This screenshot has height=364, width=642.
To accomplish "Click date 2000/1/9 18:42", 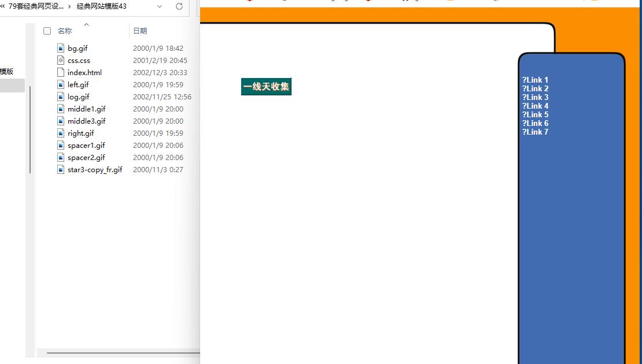I will coord(158,49).
